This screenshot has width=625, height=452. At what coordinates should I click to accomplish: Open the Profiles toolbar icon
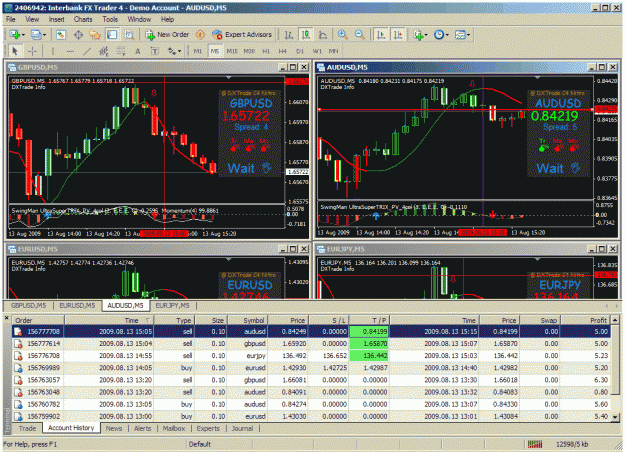tap(36, 35)
